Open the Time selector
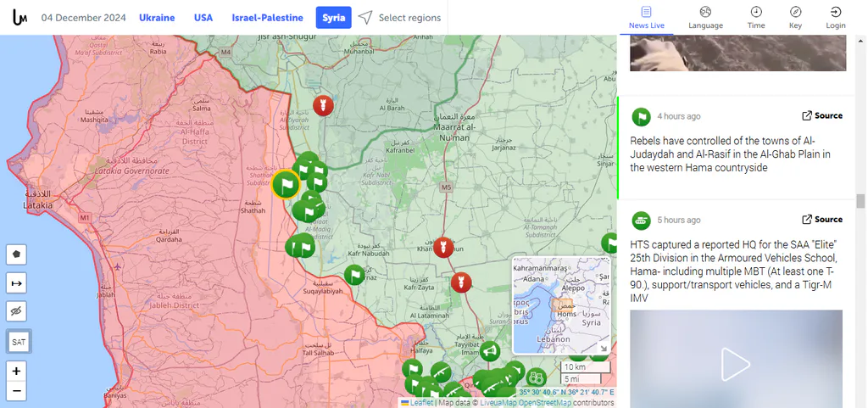 click(755, 17)
